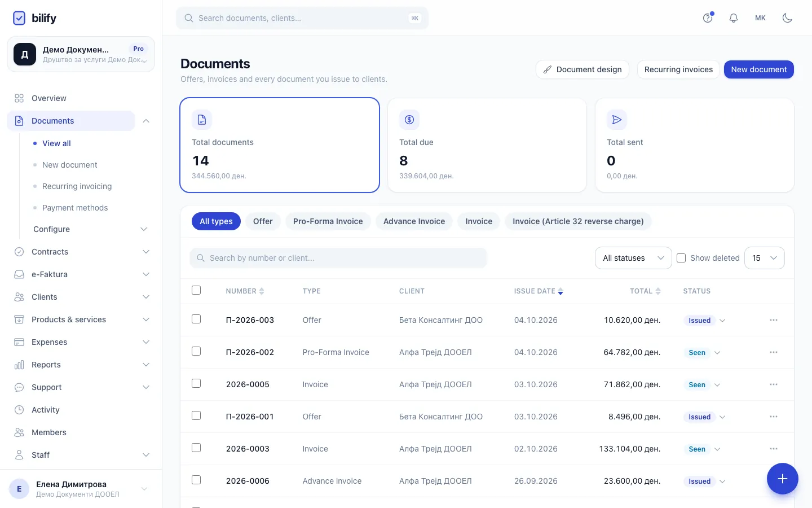Click the bilify logo icon
The image size is (812, 508).
19,18
